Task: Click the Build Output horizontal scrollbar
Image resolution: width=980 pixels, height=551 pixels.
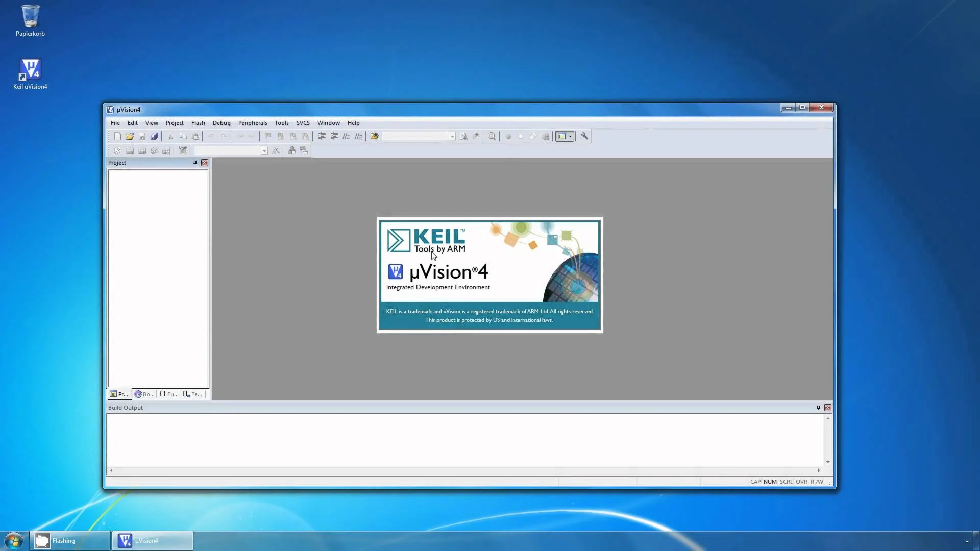Action: pyautogui.click(x=464, y=470)
